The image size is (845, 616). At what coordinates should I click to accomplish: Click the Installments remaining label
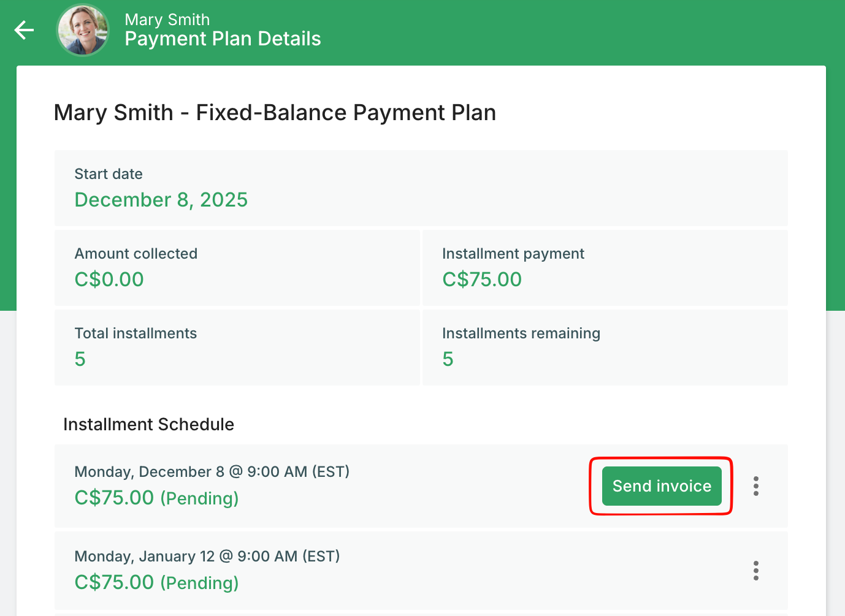521,333
